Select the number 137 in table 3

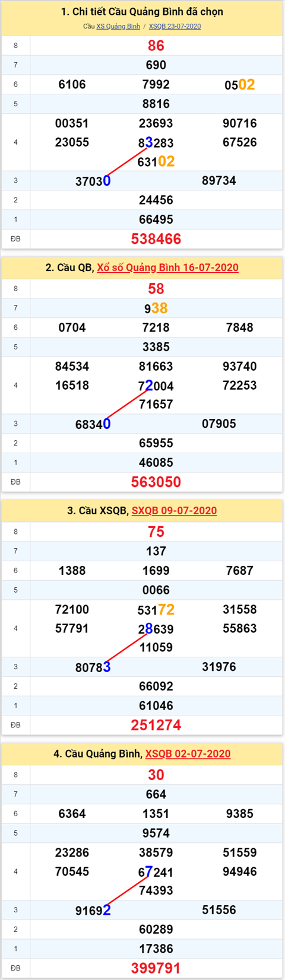pos(156,552)
